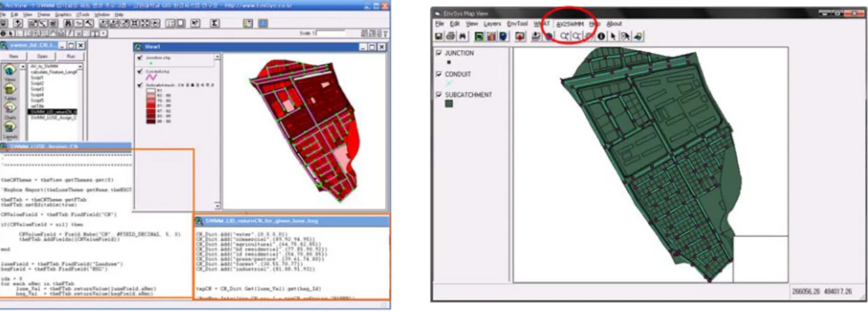This screenshot has width=868, height=311.
Task: Select the black pointer arrow tool in EnvSys
Action: click(613, 36)
